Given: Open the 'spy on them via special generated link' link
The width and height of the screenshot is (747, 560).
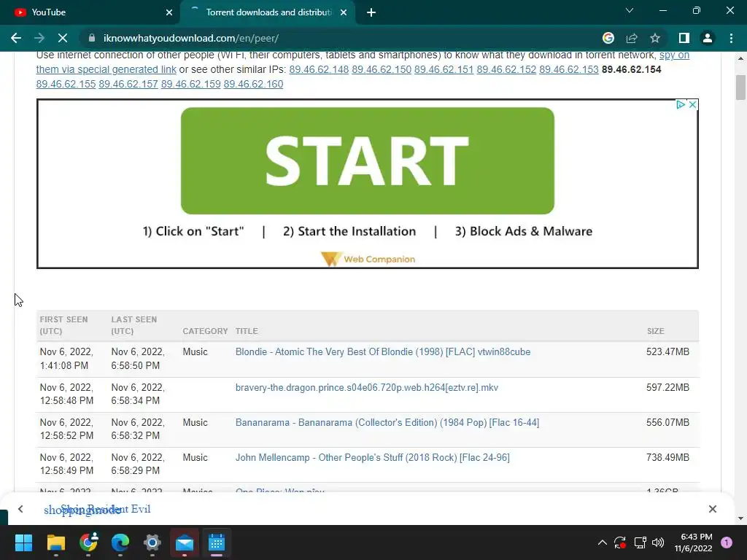Looking at the screenshot, I should [x=107, y=69].
